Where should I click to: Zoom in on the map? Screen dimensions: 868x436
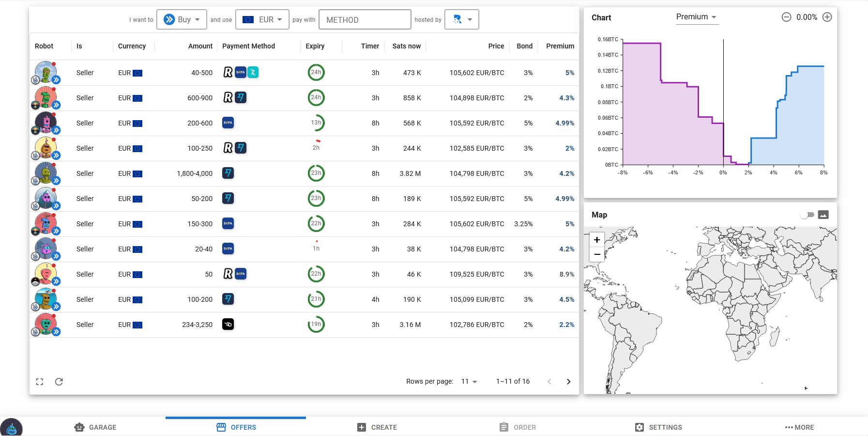[597, 240]
